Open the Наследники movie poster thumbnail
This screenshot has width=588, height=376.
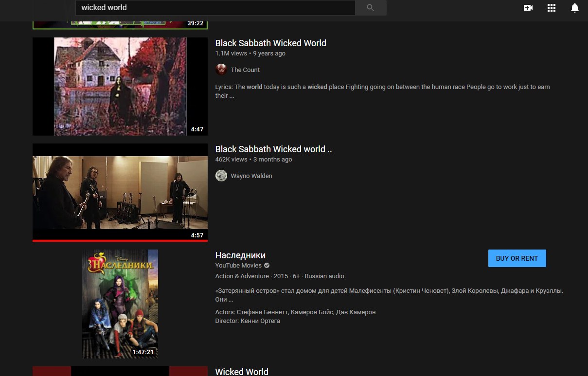pos(120,304)
